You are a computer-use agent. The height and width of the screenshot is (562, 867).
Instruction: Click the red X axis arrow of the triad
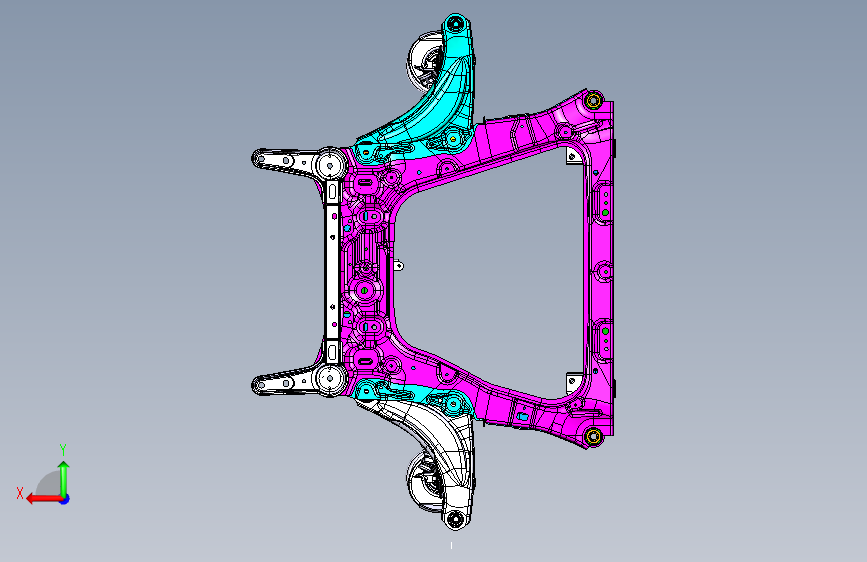coord(44,499)
